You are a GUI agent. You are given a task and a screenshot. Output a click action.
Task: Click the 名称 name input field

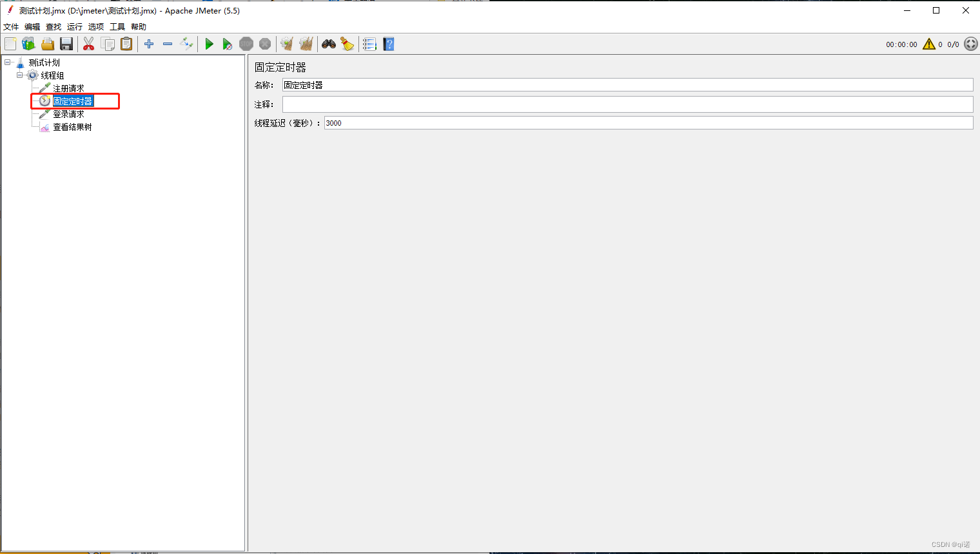(627, 85)
